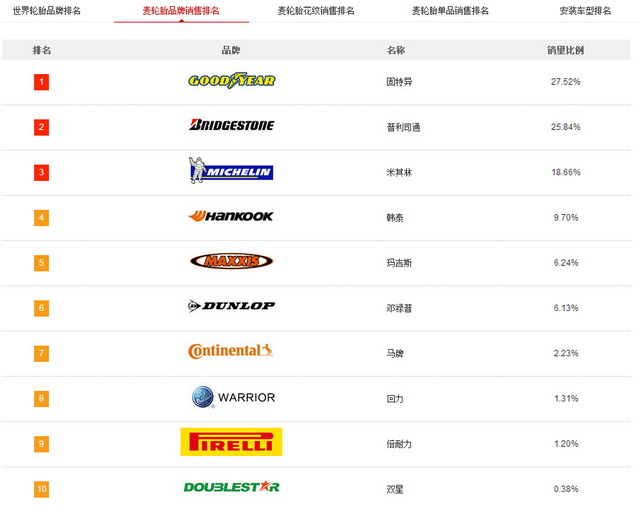Select the name 米其林
640x507 pixels.
tap(399, 173)
